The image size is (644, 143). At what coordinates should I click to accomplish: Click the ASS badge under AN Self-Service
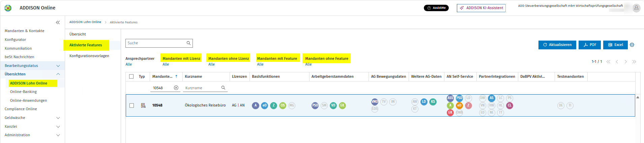tap(450, 98)
